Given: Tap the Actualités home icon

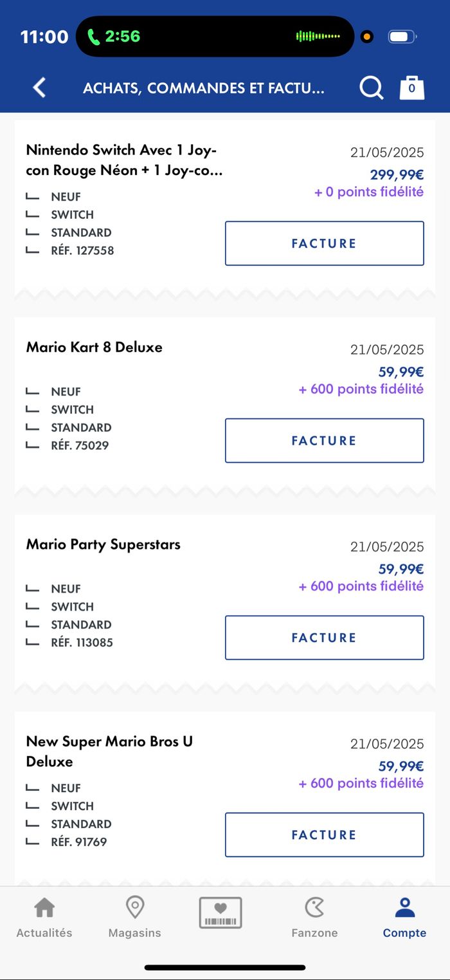Looking at the screenshot, I should [x=44, y=908].
